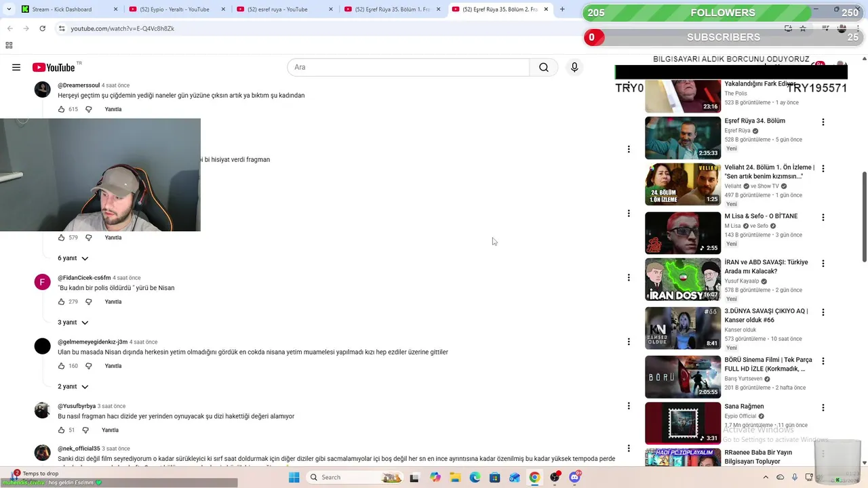Open the 'Sana Rağmen' video title
The width and height of the screenshot is (868, 488).
744,407
